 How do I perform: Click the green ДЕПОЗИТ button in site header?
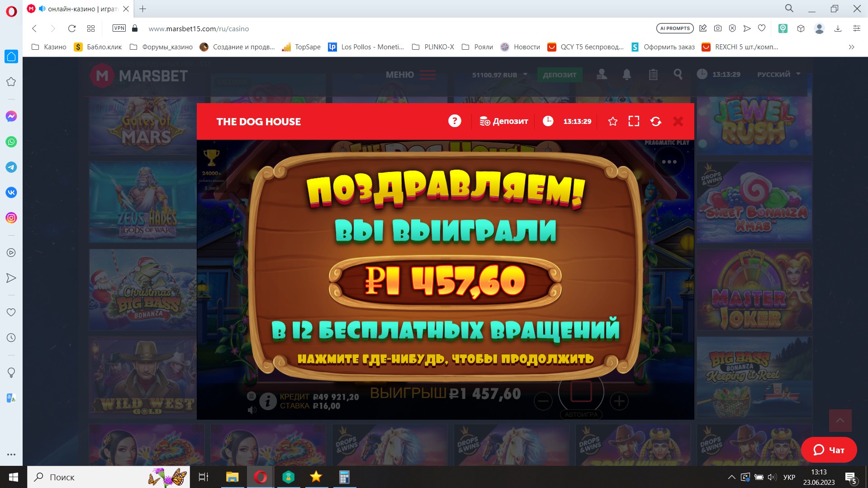[560, 75]
